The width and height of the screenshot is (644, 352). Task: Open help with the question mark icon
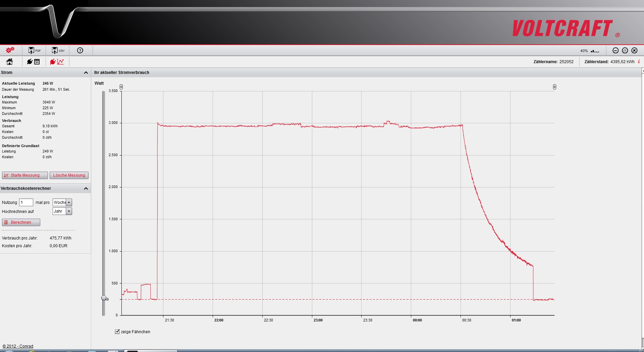click(80, 50)
